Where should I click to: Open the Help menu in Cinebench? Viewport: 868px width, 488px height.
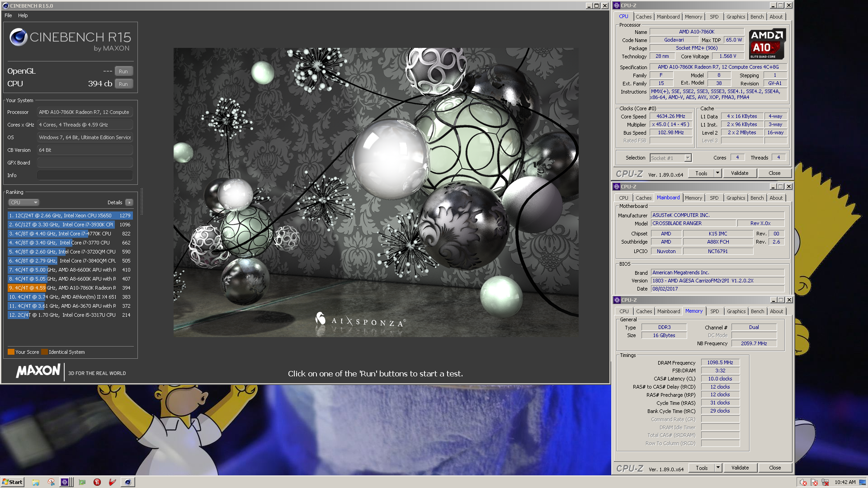pos(23,15)
